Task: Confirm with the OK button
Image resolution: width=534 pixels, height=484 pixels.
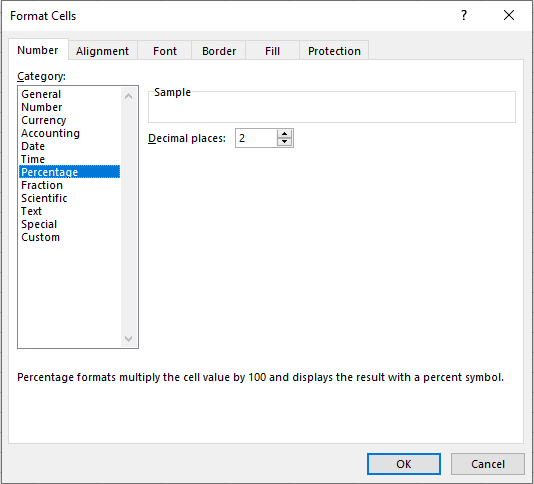Action: 404,464
